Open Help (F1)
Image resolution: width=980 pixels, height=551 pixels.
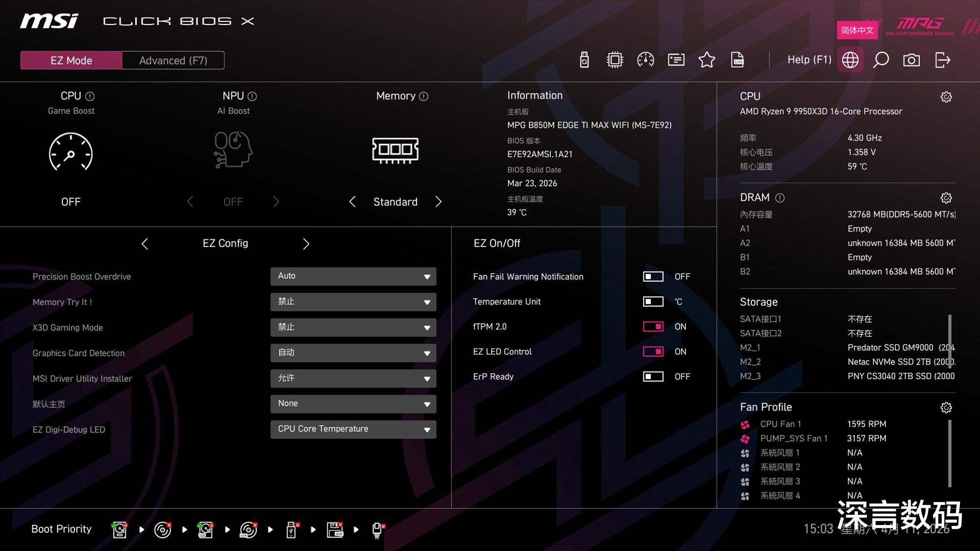click(809, 60)
